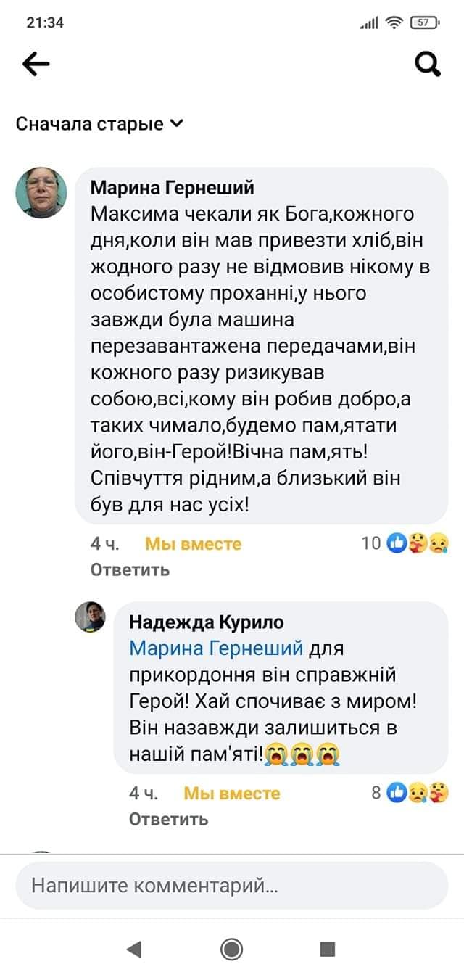This screenshot has width=464, height=980.
Task: Open the 'Сначала старые' sort dropdown
Action: pyautogui.click(x=100, y=124)
